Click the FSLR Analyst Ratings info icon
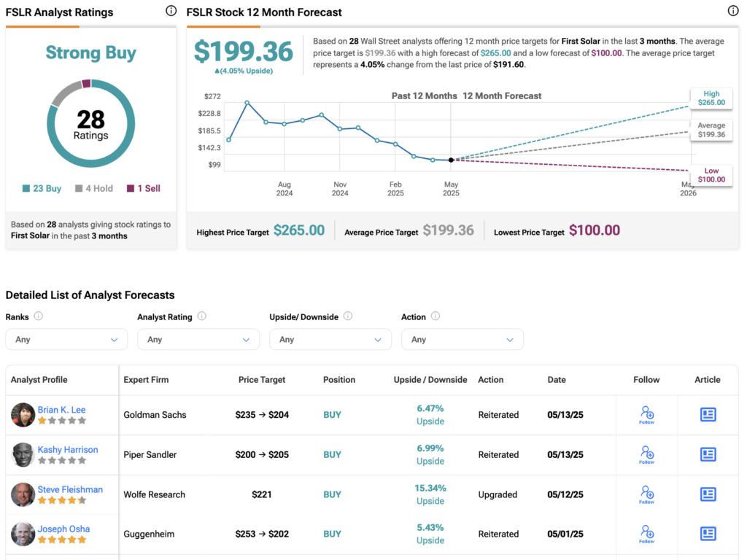 [x=171, y=11]
